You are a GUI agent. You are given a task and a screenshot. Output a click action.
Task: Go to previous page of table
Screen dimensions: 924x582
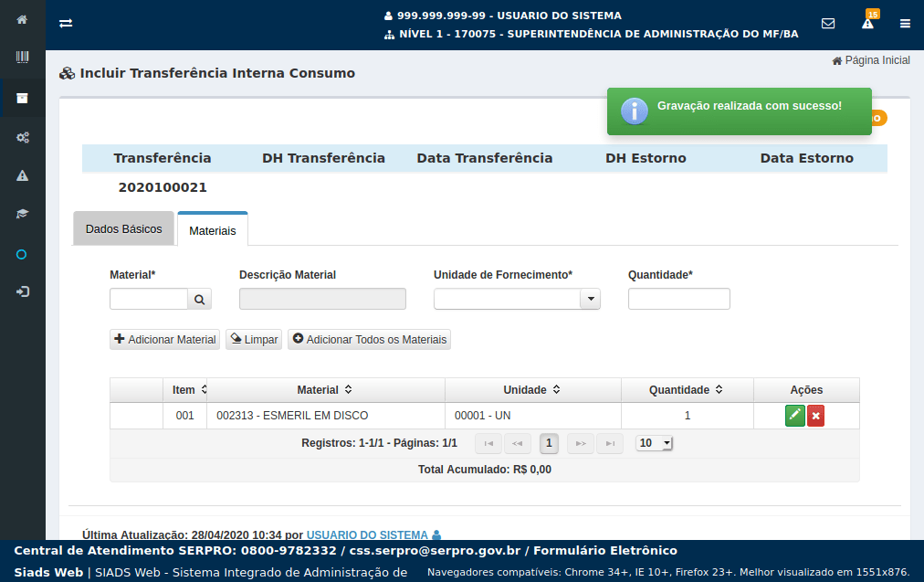pyautogui.click(x=518, y=443)
